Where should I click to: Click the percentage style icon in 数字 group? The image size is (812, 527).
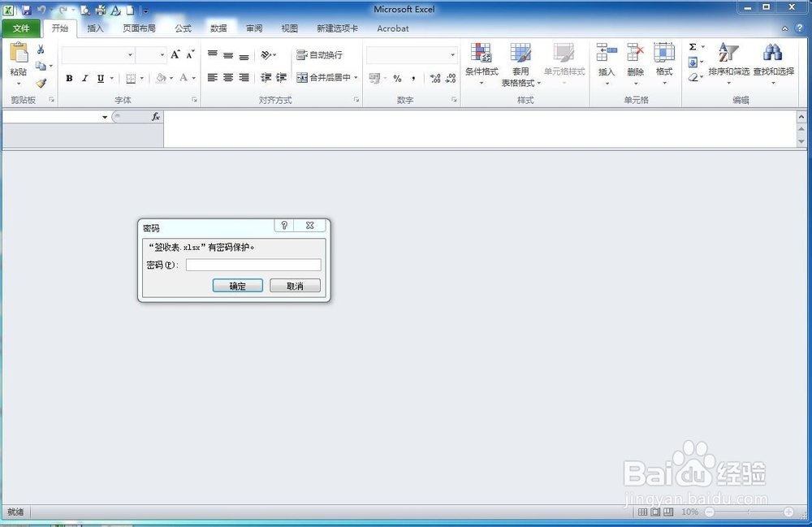[x=396, y=79]
